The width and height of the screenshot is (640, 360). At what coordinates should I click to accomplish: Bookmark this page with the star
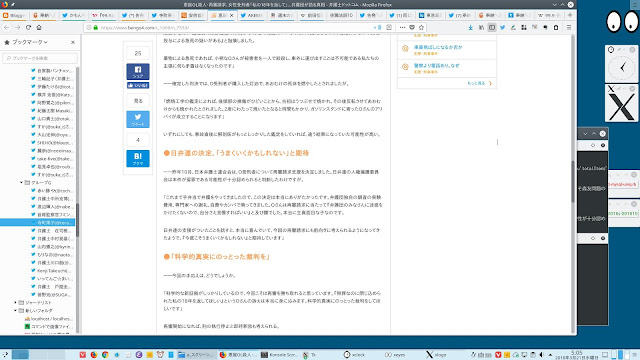pyautogui.click(x=421, y=27)
